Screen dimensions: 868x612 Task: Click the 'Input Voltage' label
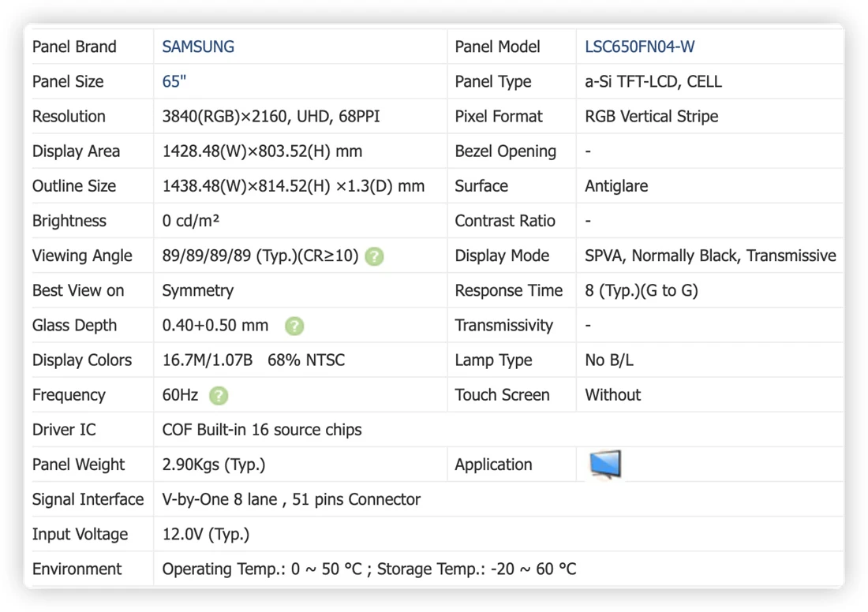(x=80, y=535)
